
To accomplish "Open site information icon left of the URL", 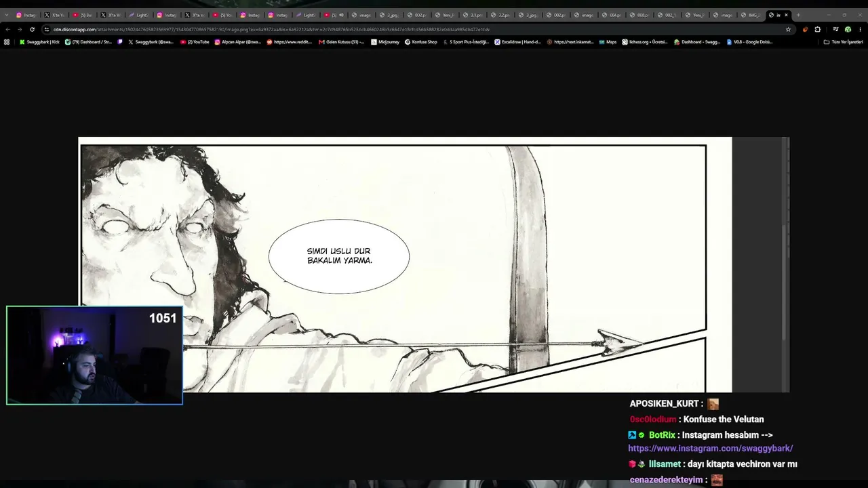I will pos(46,29).
